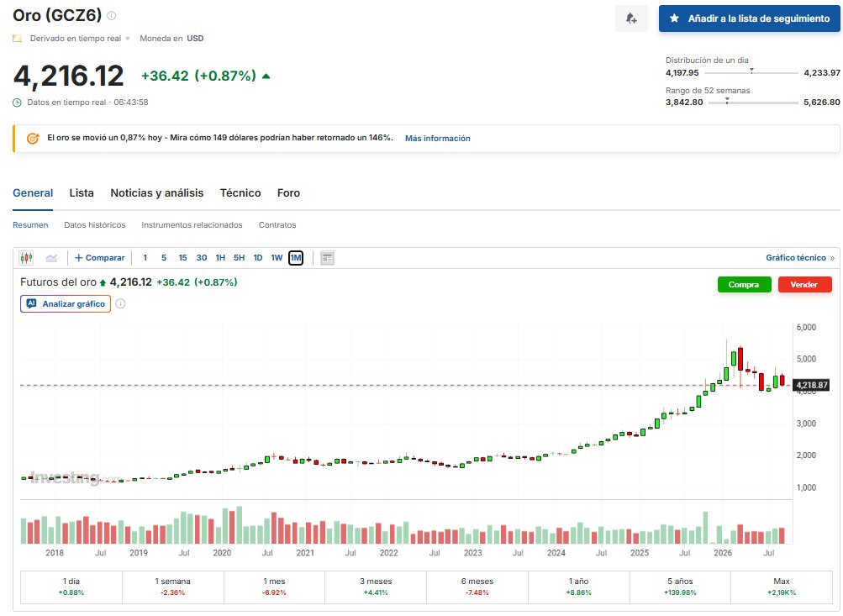
Task: Open the Datos históricos sub-tab
Action: pyautogui.click(x=95, y=225)
